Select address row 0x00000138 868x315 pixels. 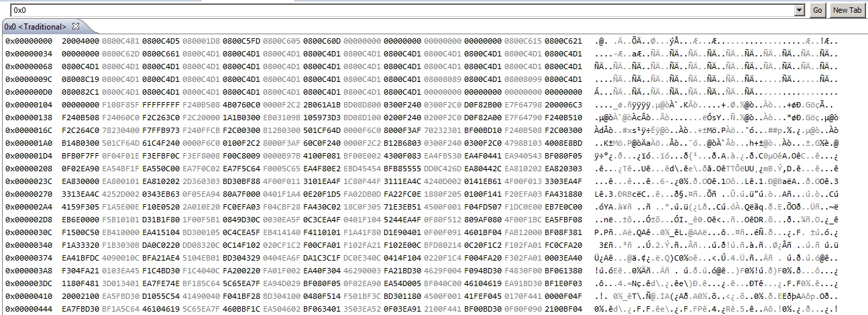coord(30,118)
